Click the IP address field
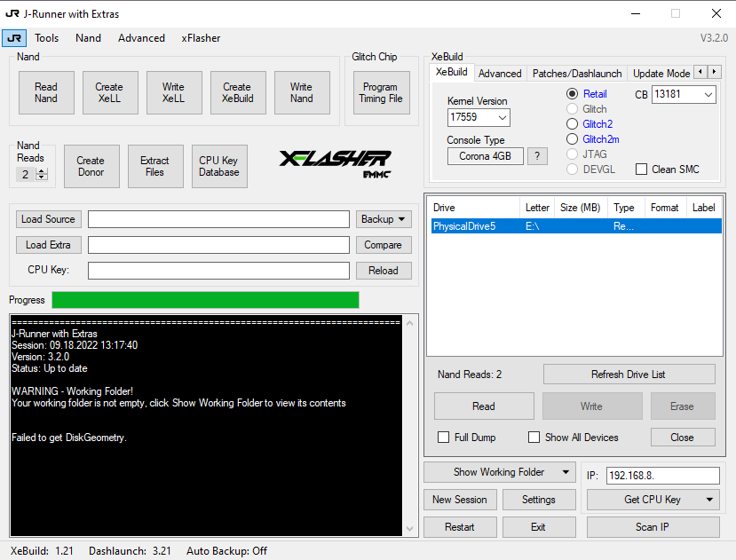Viewport: 736px width, 560px height. 663,476
